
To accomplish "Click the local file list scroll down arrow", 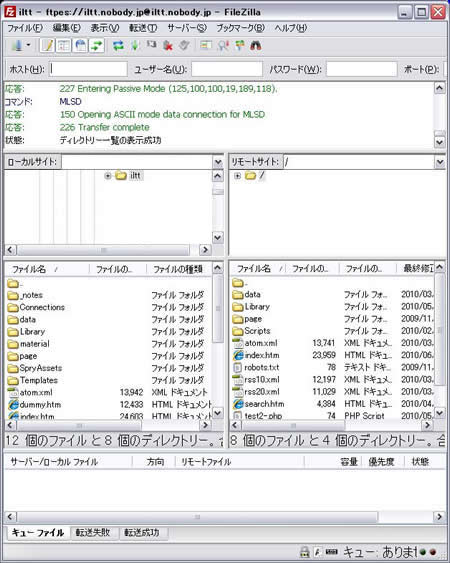I will 218,413.
